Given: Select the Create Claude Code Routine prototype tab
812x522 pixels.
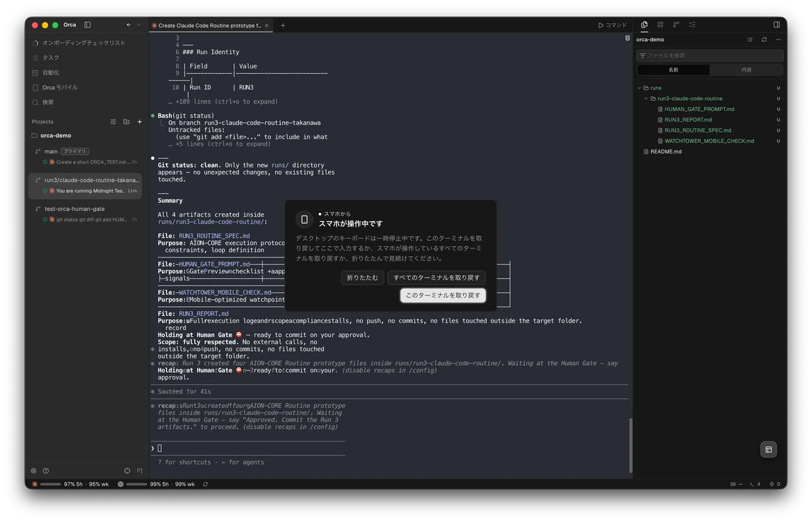Looking at the screenshot, I should tap(210, 26).
